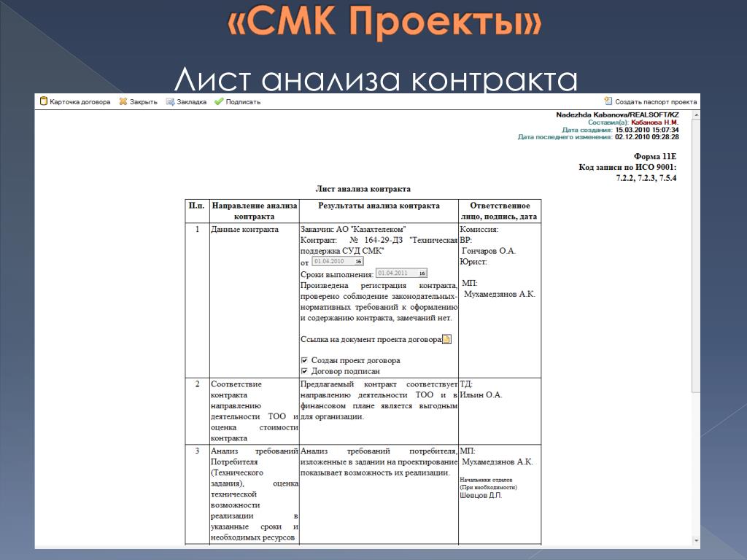Click the Карточка договора card icon
The image size is (747, 560).
44,101
